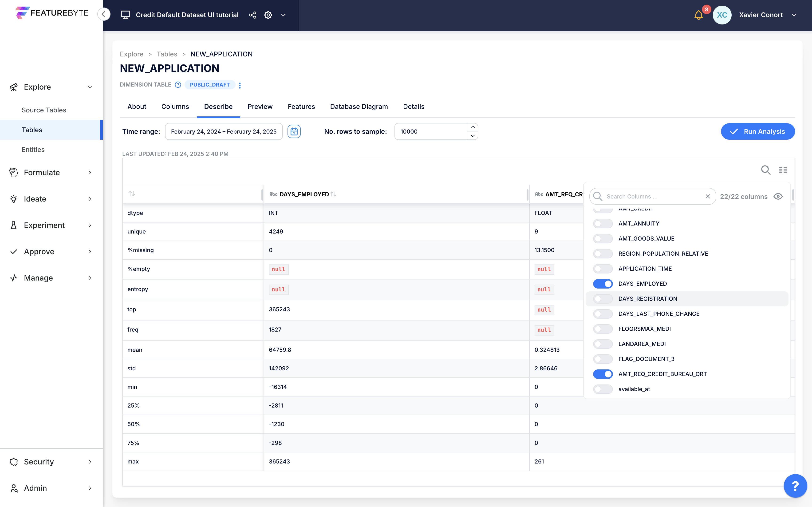This screenshot has width=812, height=507.
Task: Click the Explore breadcrumb link
Action: (132, 54)
